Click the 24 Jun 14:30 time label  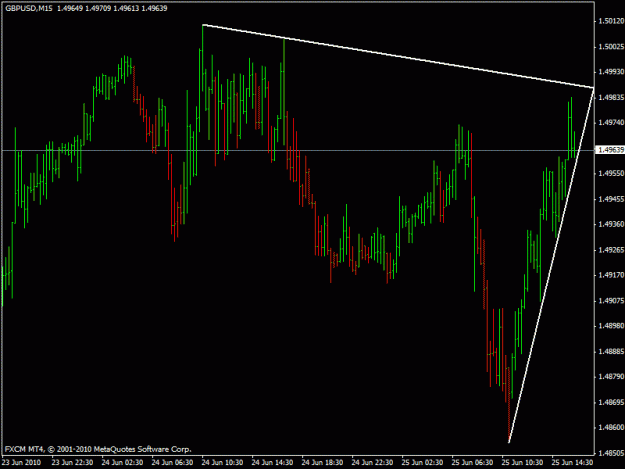(x=272, y=463)
